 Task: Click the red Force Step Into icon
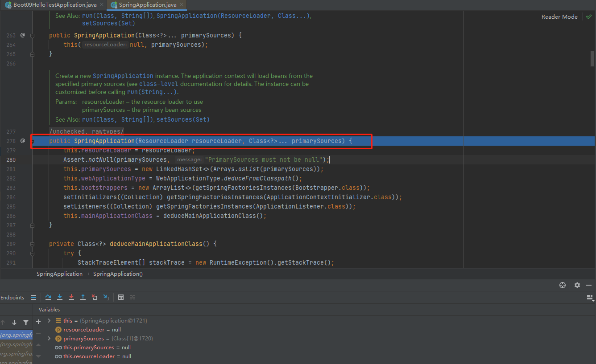71,297
